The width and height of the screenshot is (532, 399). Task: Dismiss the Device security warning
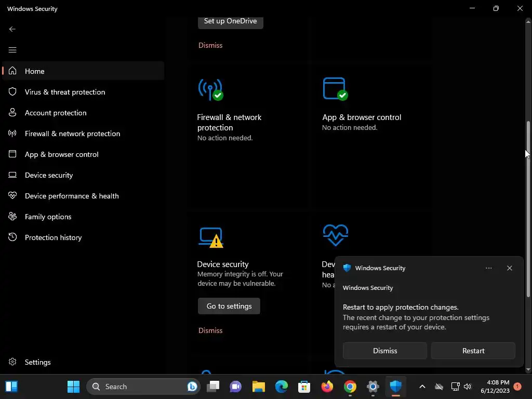tap(210, 330)
